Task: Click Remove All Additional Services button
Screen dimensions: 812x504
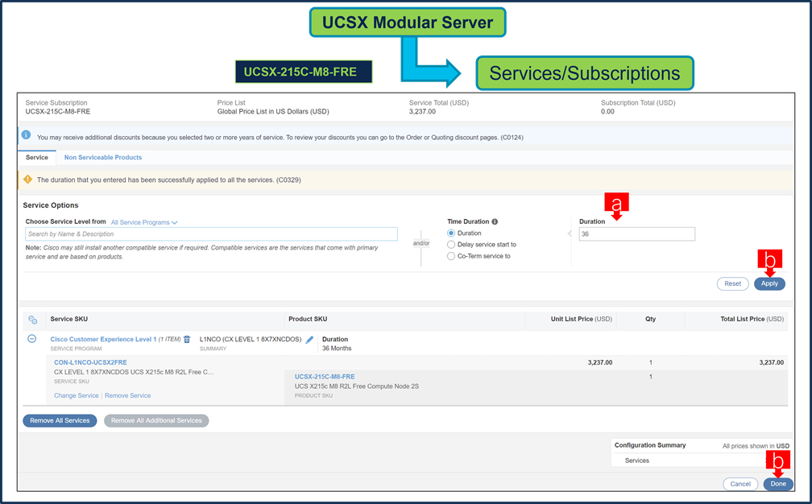Action: coord(156,421)
